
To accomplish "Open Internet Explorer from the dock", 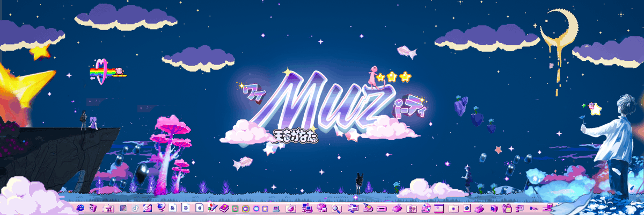I will tap(80, 208).
